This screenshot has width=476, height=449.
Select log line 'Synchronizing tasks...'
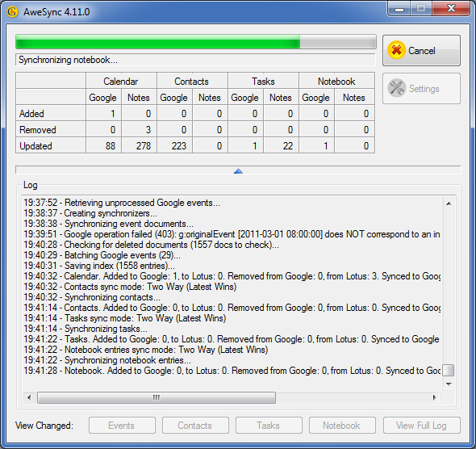(x=86, y=329)
